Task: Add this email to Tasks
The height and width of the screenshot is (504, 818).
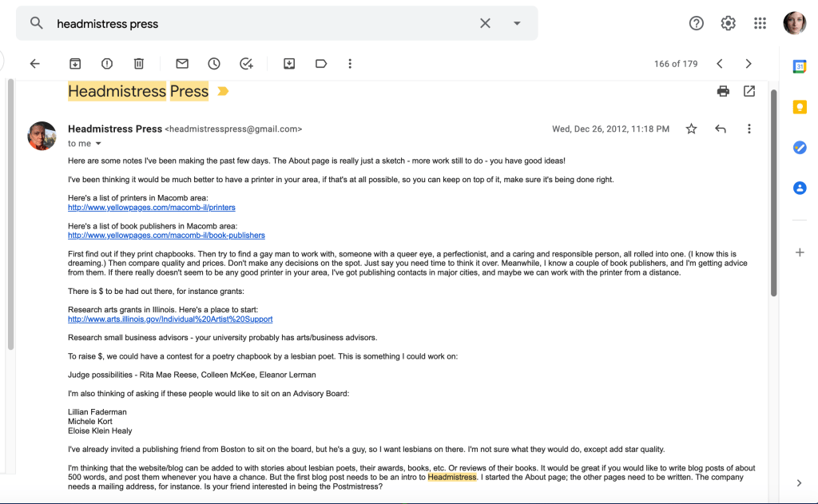Action: tap(246, 64)
